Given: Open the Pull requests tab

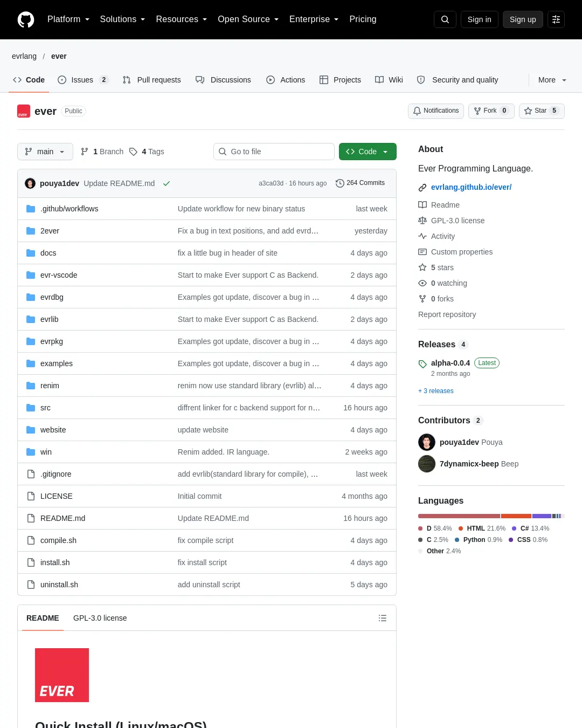Looking at the screenshot, I should point(152,80).
